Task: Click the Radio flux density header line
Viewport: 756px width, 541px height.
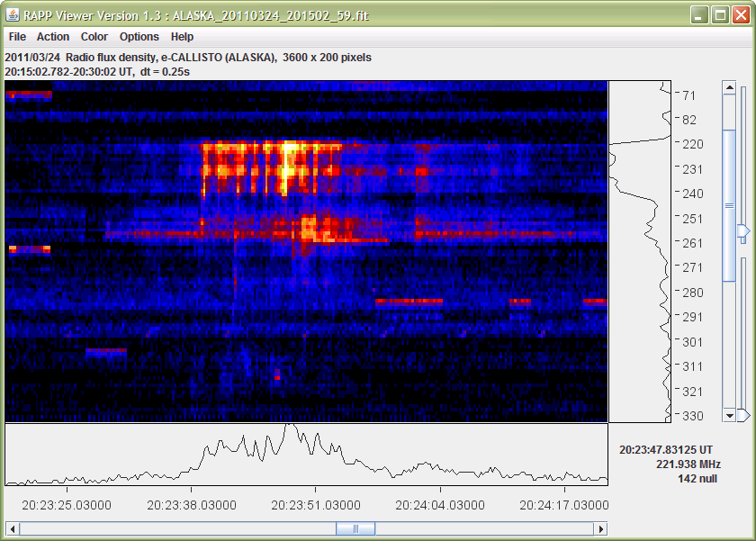Action: pyautogui.click(x=188, y=58)
